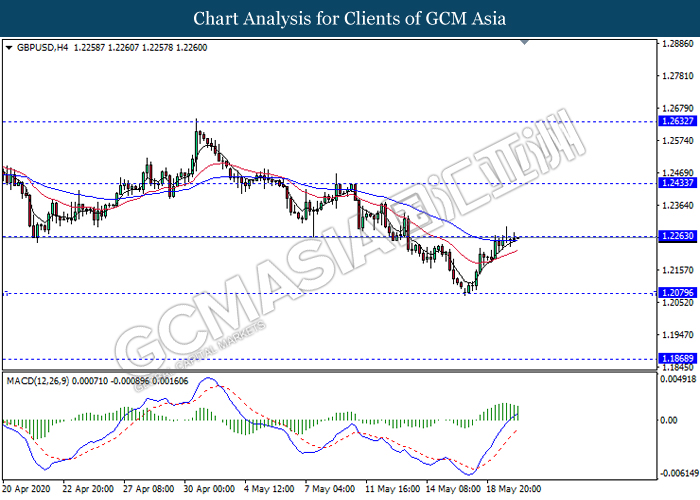The height and width of the screenshot is (500, 700).
Task: Select the GBPUSD,H4 symbol label
Action: point(42,48)
